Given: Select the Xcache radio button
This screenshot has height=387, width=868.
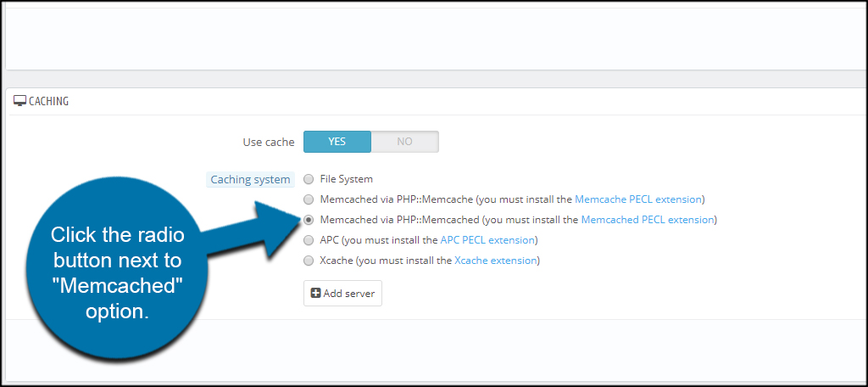Looking at the screenshot, I should [309, 261].
